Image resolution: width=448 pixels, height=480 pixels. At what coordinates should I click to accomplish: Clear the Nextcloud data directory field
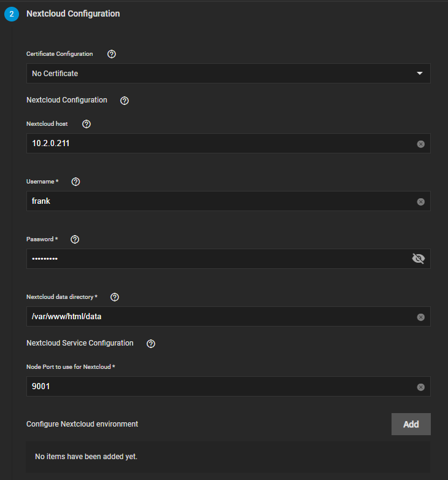pyautogui.click(x=421, y=317)
